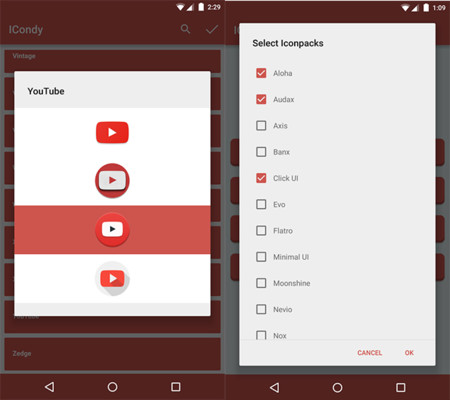Uncheck the Audax iconpack checkbox
450x400 pixels.
coord(261,99)
